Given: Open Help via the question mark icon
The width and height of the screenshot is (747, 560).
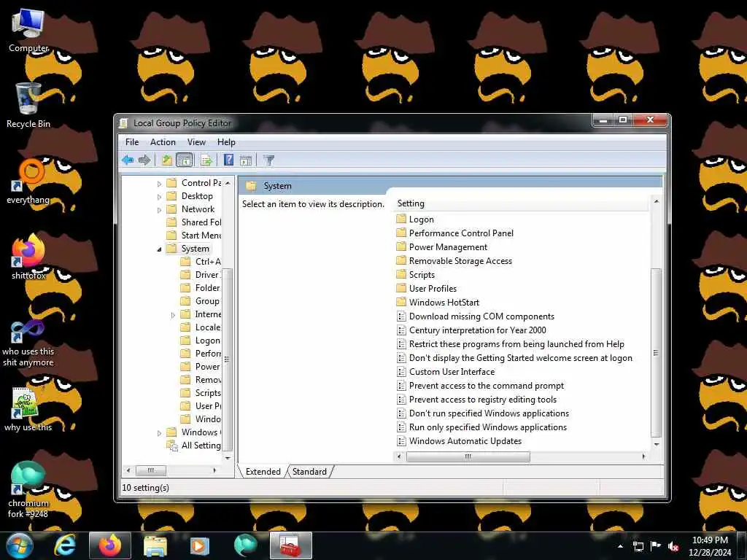Looking at the screenshot, I should pos(228,160).
